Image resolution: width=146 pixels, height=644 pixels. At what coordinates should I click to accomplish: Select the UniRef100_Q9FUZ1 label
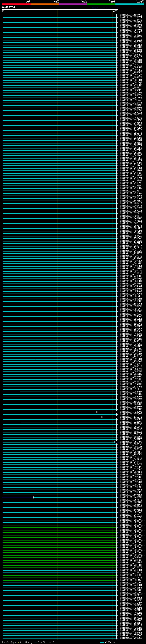pos(131,42)
